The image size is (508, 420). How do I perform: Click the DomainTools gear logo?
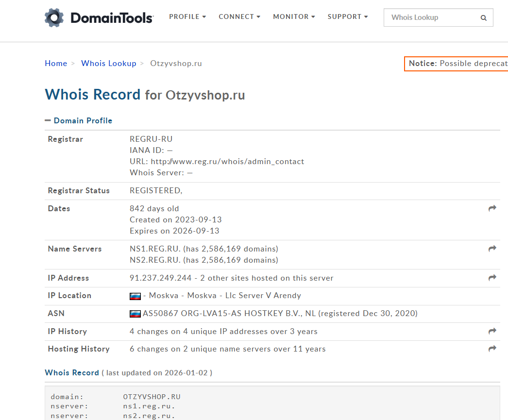54,17
